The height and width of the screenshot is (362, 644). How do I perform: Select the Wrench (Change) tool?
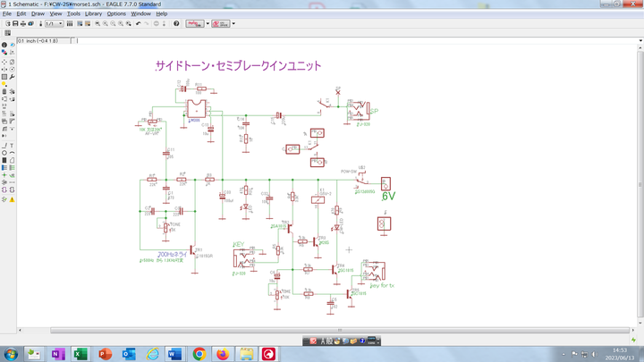13,77
